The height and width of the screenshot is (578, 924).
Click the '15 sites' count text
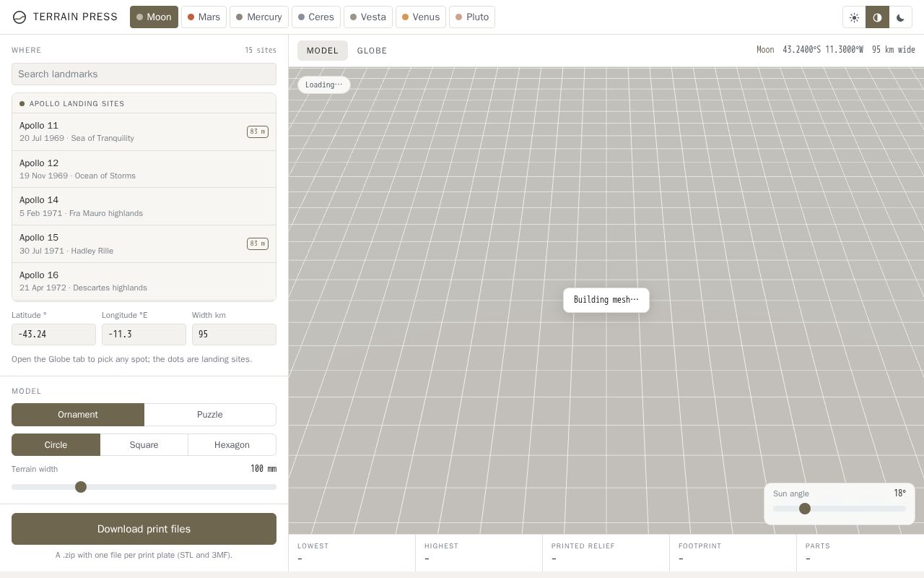click(261, 50)
